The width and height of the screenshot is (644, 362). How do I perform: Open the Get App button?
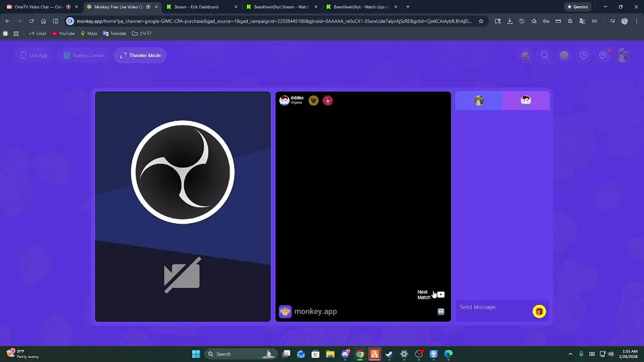[34, 55]
